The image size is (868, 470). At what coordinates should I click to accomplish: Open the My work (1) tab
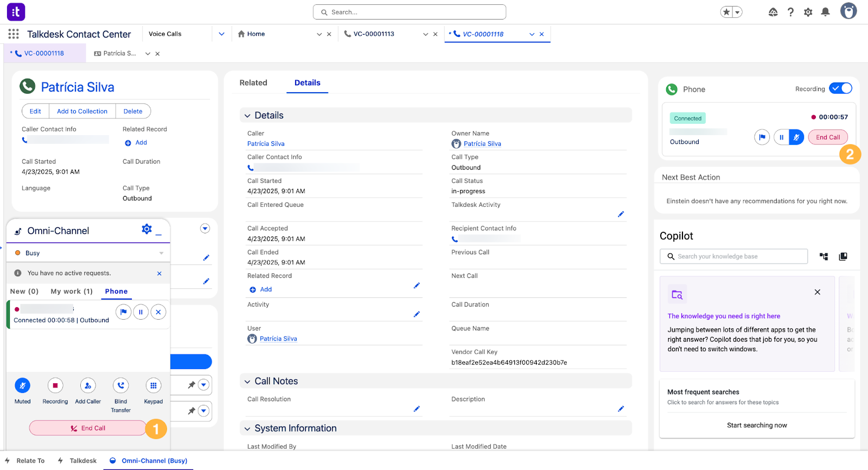[72, 291]
